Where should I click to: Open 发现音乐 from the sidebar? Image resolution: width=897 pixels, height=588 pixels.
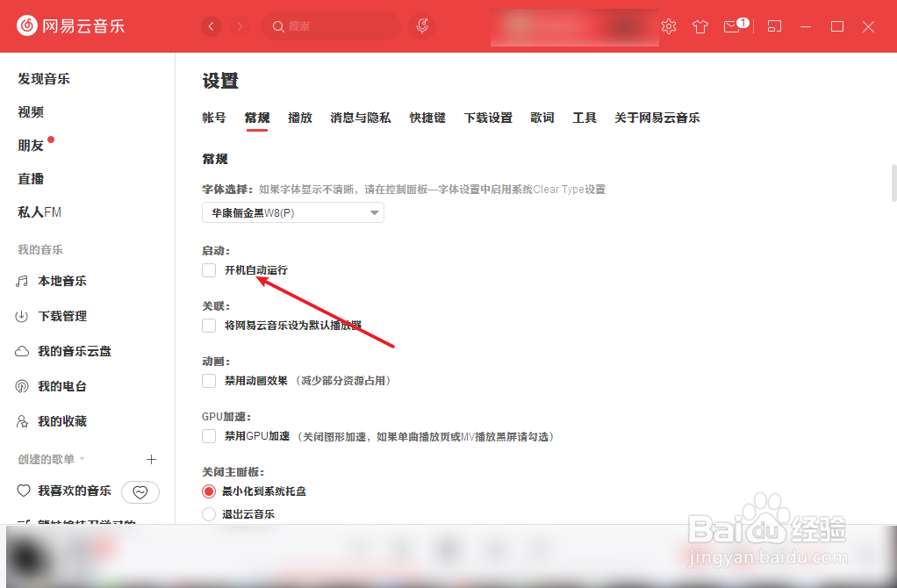tap(46, 78)
